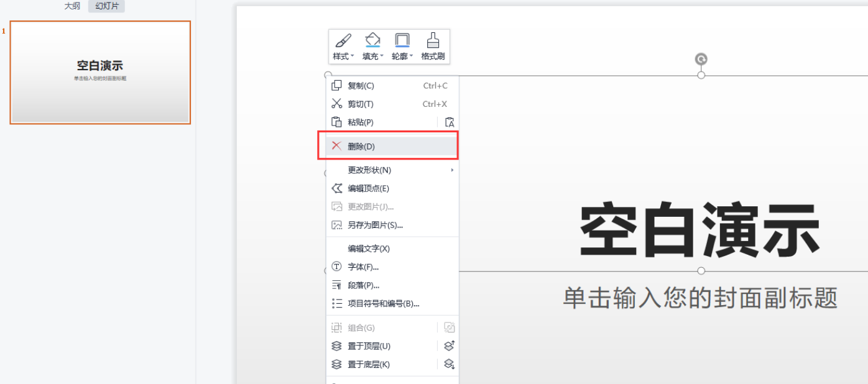The image size is (868, 384).
Task: Click the subtitle 单击输入您的封面副标题
Action: coord(700,298)
